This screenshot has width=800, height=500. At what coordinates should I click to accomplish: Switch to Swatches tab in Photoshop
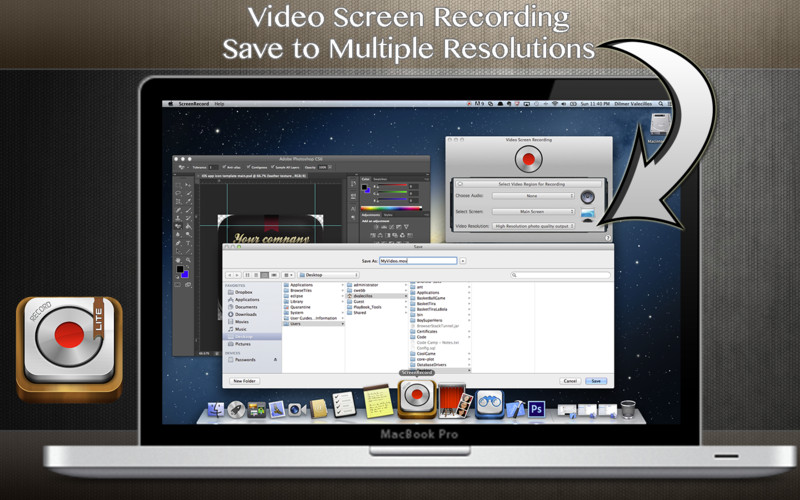coord(380,179)
